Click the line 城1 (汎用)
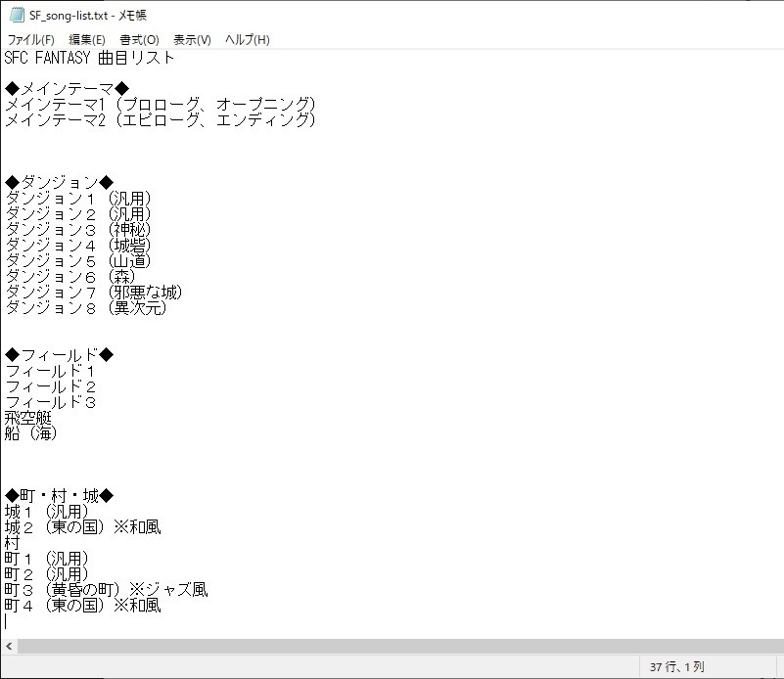This screenshot has height=679, width=784. pyautogui.click(x=47, y=511)
